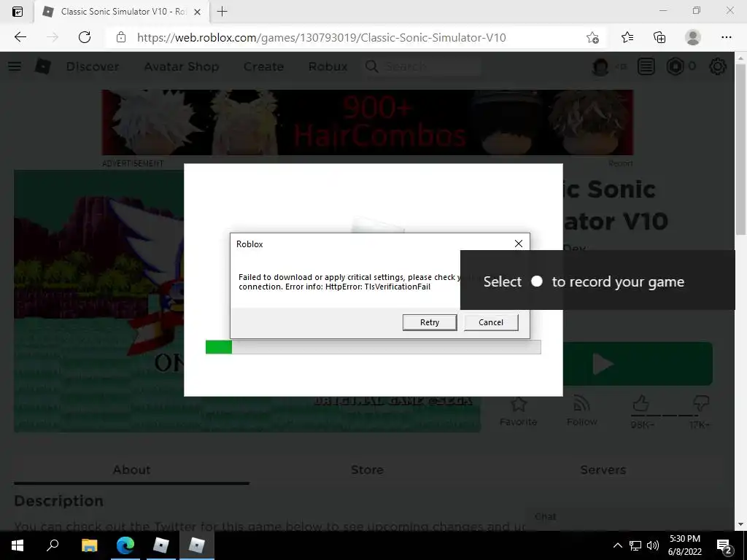747x560 pixels.
Task: Close the Roblox error dialog with X
Action: pos(519,244)
